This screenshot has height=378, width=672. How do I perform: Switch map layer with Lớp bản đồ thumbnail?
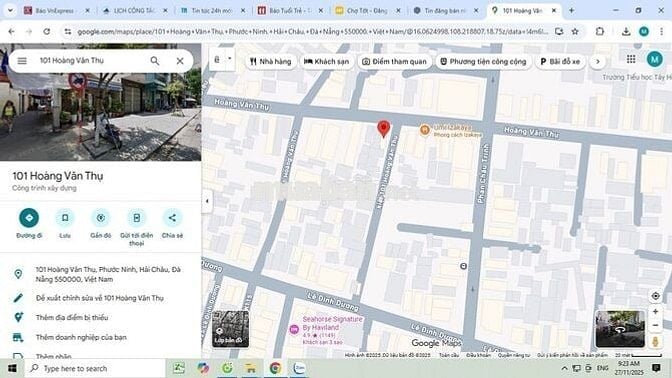tap(231, 329)
